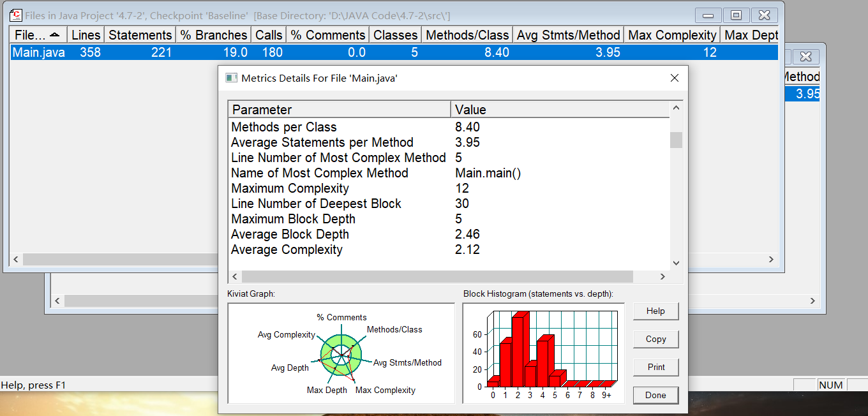868x416 pixels.
Task: Select the Methods per Class row
Action: pos(449,127)
